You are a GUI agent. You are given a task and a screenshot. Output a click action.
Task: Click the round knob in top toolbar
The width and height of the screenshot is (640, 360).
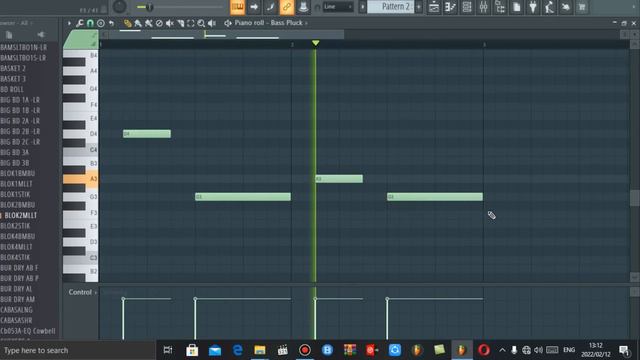[x=120, y=7]
